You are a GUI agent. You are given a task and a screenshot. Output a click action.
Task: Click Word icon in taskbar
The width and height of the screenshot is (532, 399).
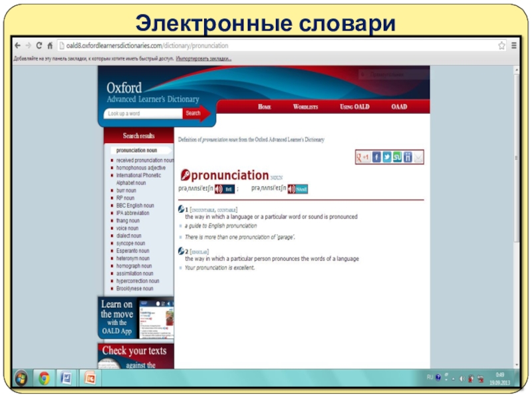pyautogui.click(x=66, y=378)
